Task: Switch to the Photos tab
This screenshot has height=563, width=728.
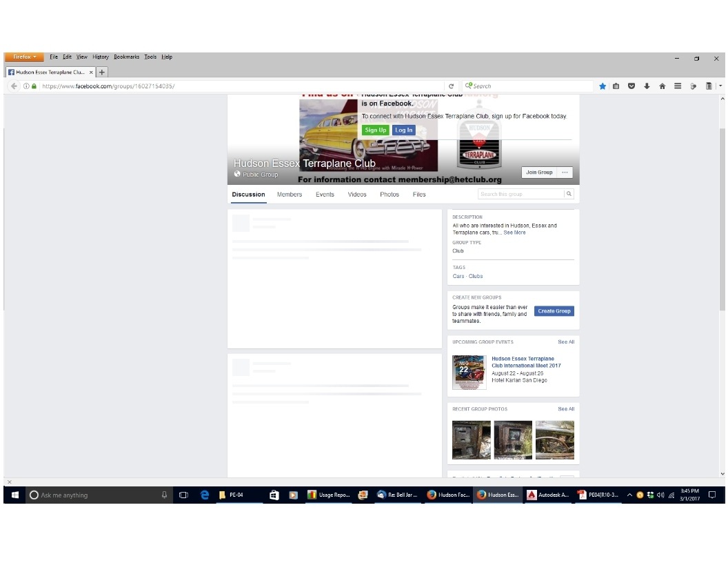Action: pyautogui.click(x=390, y=195)
